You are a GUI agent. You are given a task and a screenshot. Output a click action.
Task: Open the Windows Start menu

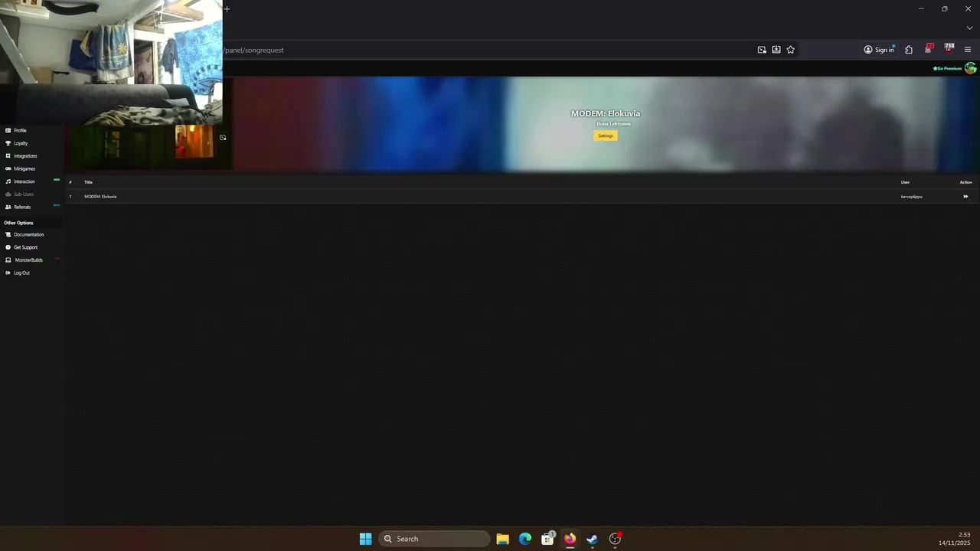366,539
